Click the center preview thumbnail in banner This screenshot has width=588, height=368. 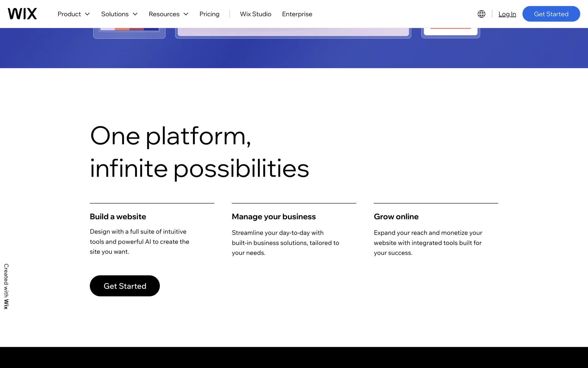[293, 32]
